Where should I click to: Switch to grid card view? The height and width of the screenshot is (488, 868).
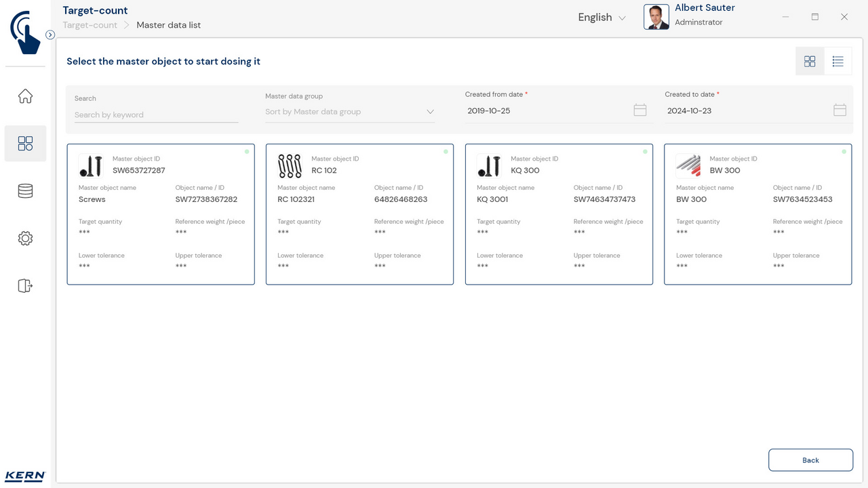810,62
